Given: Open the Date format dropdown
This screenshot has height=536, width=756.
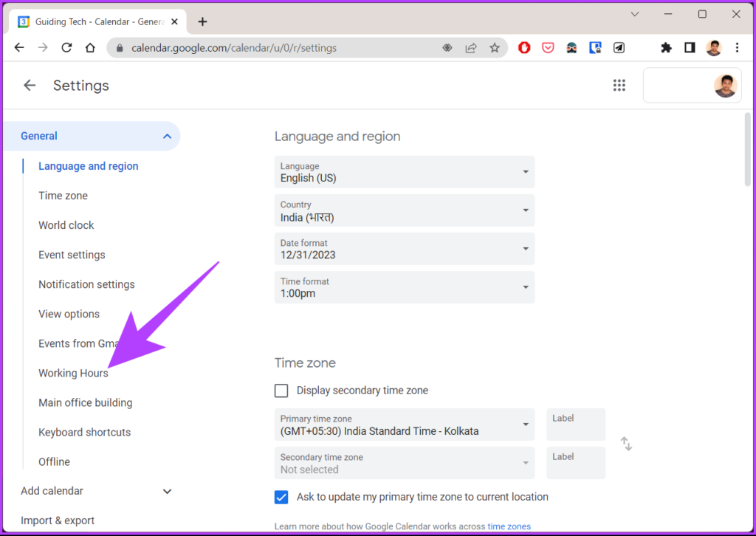Looking at the screenshot, I should (x=404, y=249).
